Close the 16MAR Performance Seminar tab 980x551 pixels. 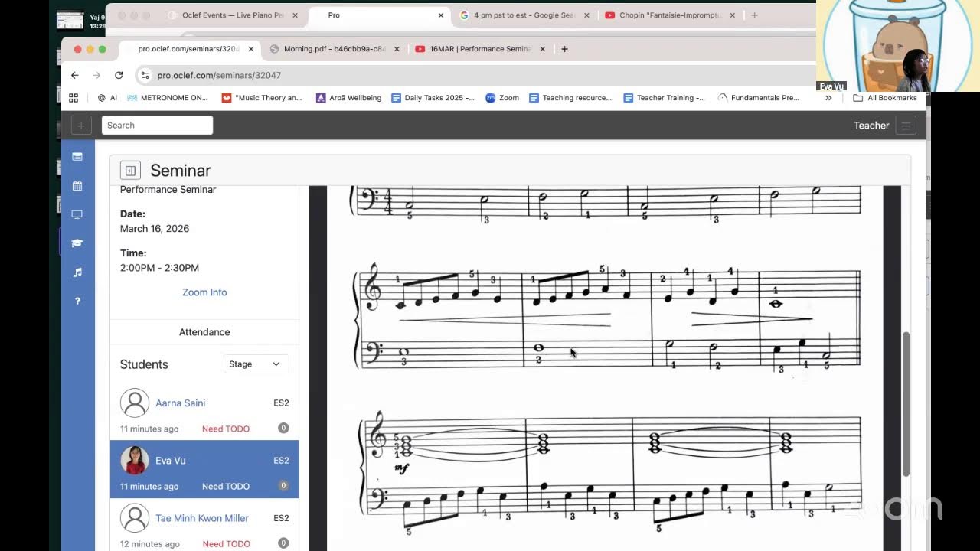[x=543, y=49]
